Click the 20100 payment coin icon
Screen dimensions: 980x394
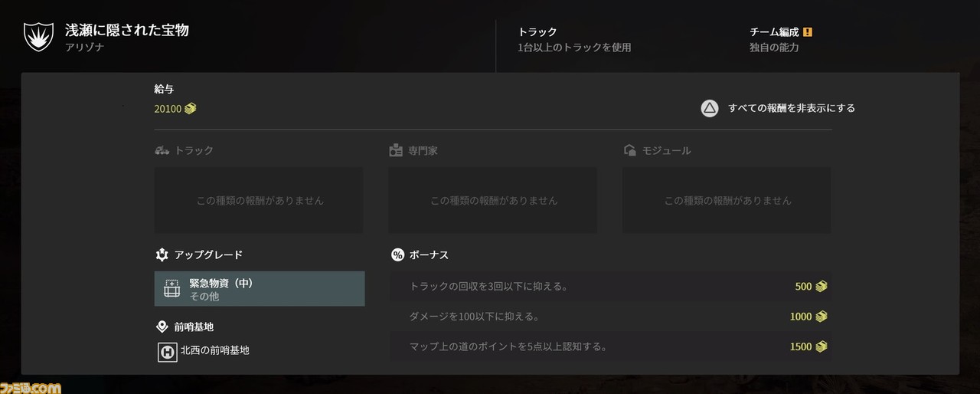pos(190,109)
